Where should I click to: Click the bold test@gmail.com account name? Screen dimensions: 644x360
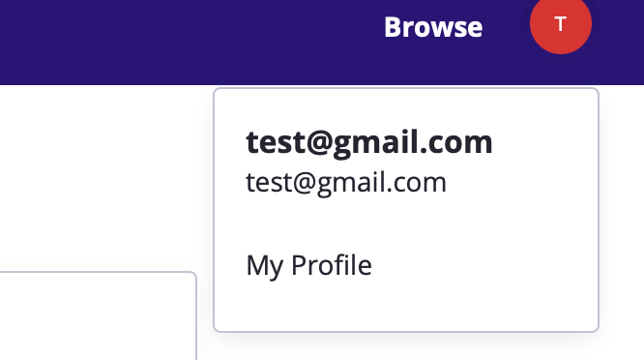tap(368, 142)
